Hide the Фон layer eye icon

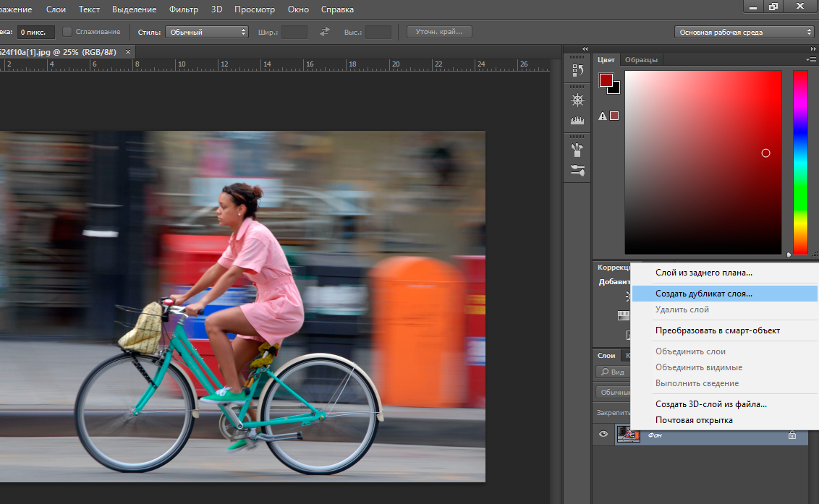tap(603, 434)
